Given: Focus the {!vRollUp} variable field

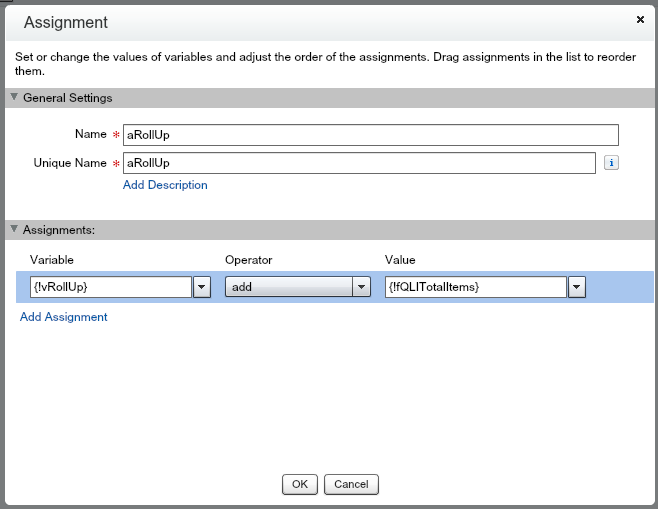Looking at the screenshot, I should pyautogui.click(x=104, y=287).
